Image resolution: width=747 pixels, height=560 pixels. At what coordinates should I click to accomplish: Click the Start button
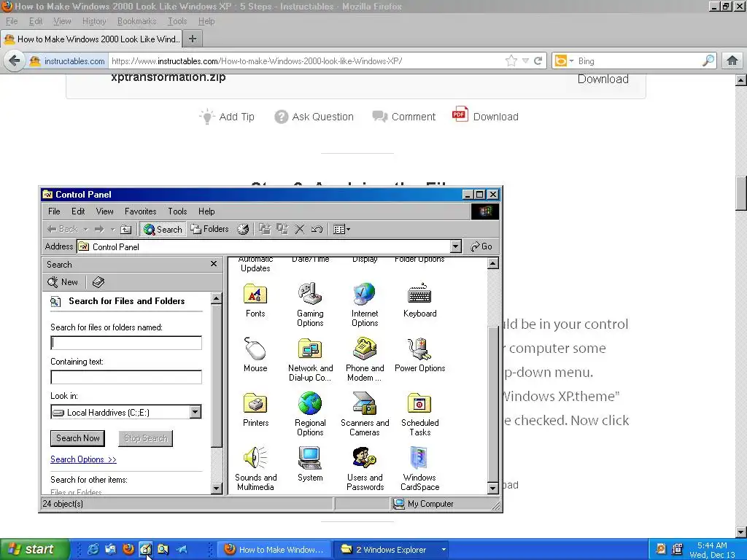pyautogui.click(x=35, y=550)
